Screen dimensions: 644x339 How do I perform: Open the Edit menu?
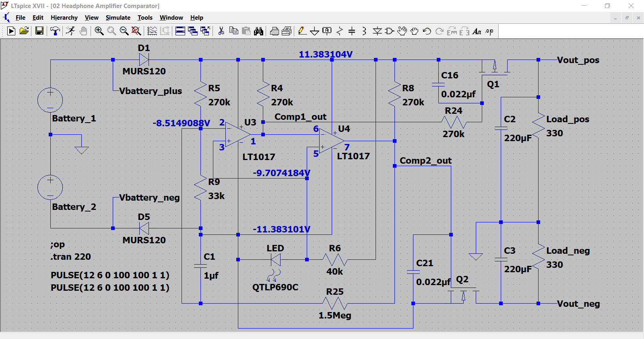(x=38, y=18)
